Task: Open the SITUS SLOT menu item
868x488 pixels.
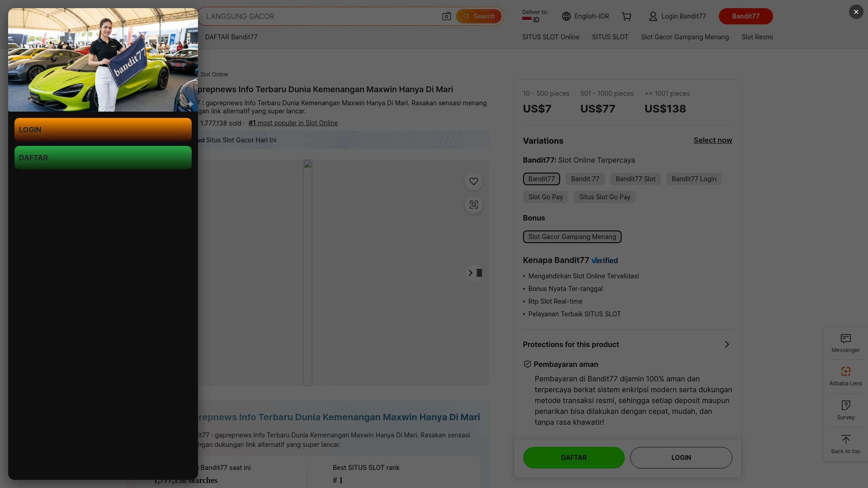Action: (x=610, y=37)
